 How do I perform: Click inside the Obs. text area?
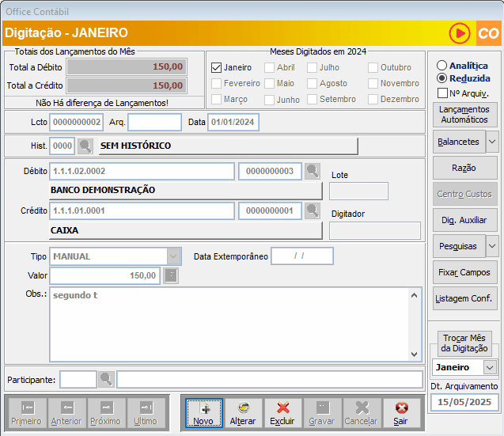(229, 324)
